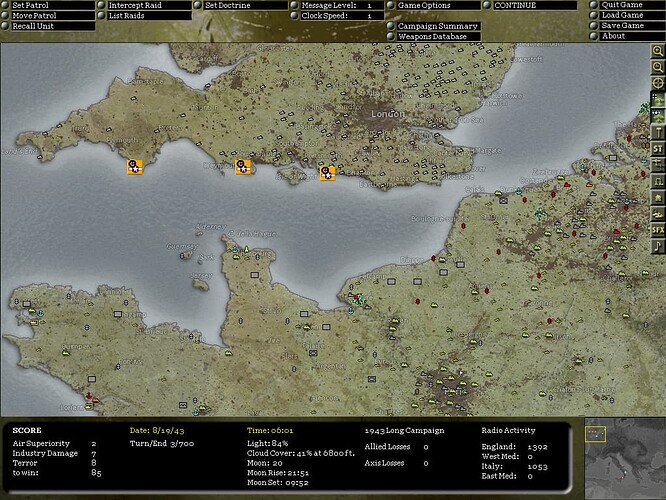Click the Industry Damage score row

[x=55, y=453]
